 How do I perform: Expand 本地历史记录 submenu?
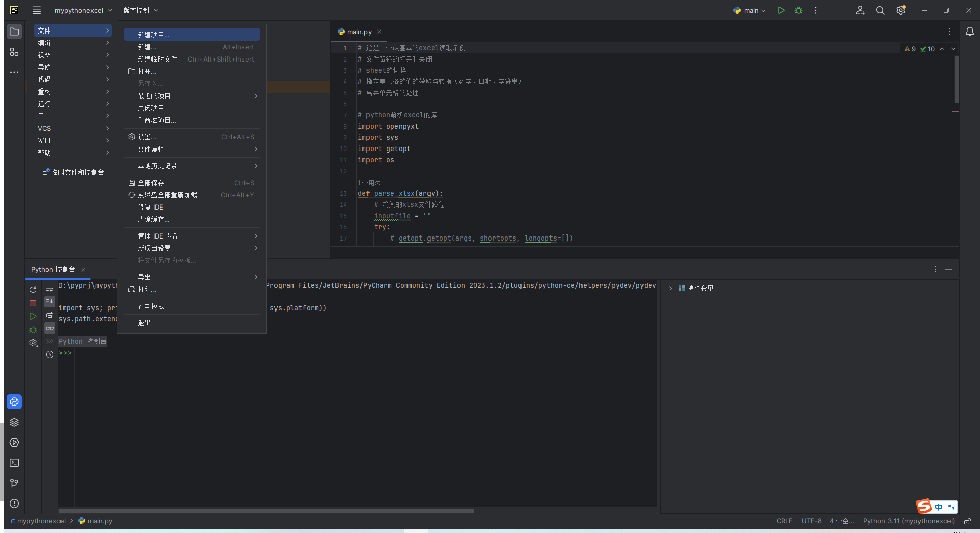192,166
